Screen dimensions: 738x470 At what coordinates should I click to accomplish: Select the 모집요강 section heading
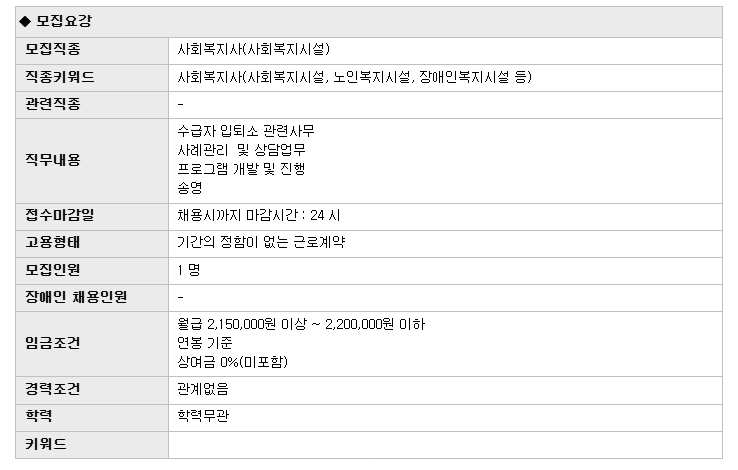pyautogui.click(x=64, y=22)
